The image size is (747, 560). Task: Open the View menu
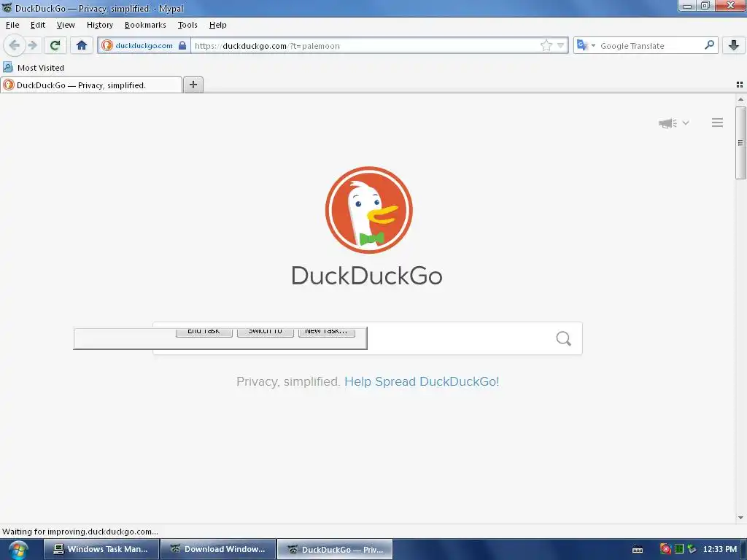(65, 25)
